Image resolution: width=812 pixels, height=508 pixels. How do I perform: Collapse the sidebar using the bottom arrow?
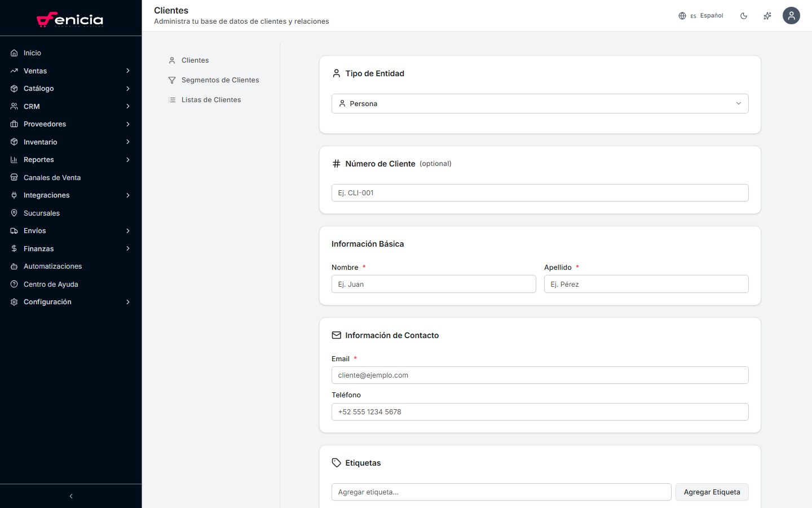point(71,496)
